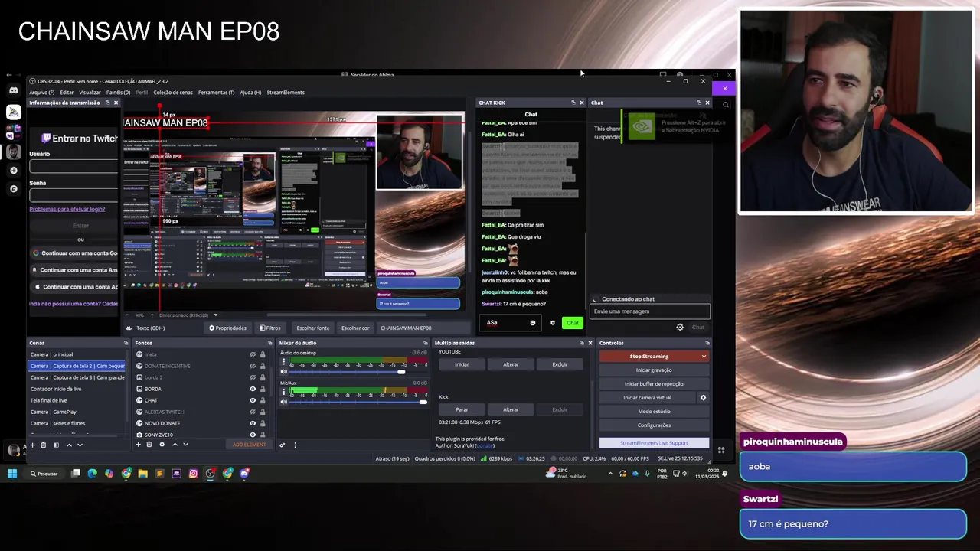Click Iniciar gravação button
The height and width of the screenshot is (551, 980).
pyautogui.click(x=654, y=370)
